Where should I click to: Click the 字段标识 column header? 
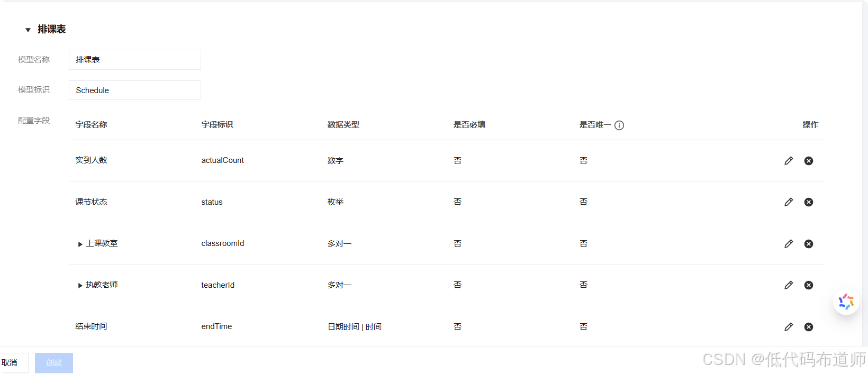(x=217, y=125)
